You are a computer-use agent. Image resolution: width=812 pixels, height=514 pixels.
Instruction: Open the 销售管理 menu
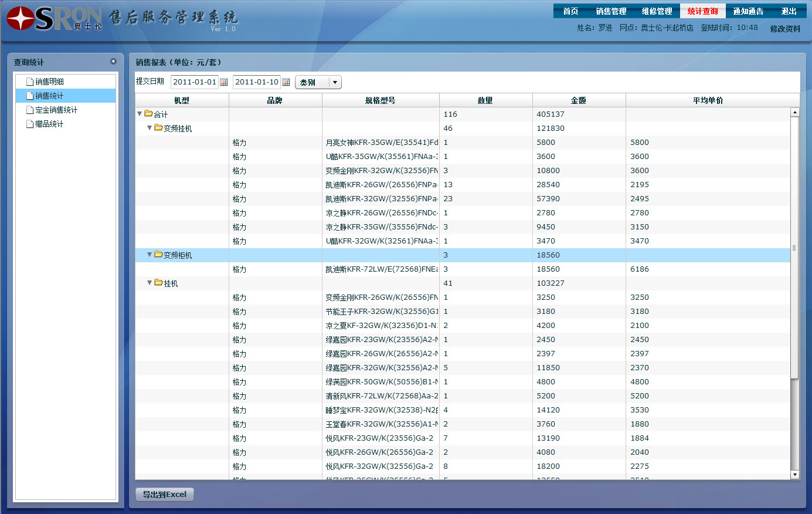point(611,11)
